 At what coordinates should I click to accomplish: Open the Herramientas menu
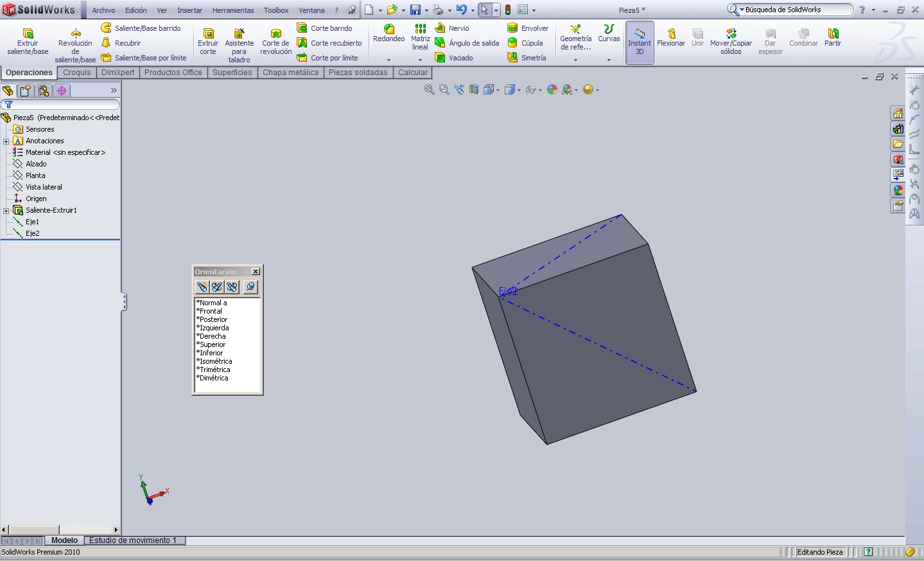click(233, 10)
